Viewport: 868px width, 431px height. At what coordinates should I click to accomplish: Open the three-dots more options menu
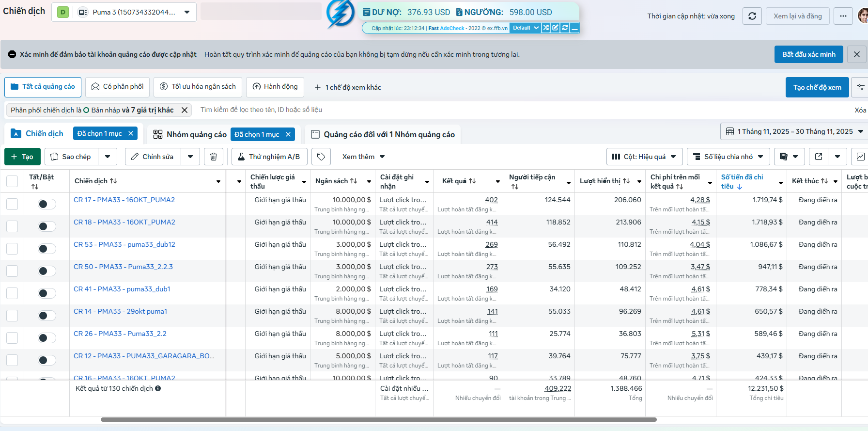click(843, 16)
